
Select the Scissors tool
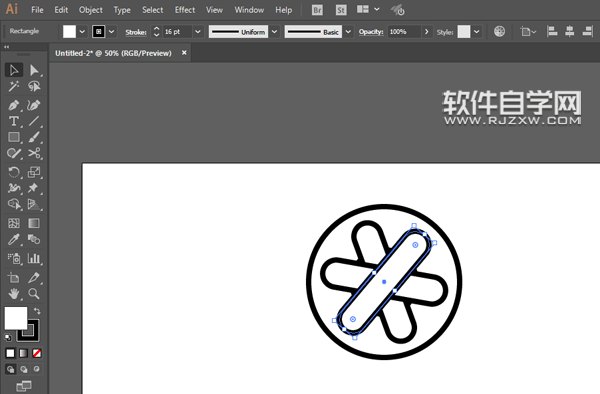(34, 153)
